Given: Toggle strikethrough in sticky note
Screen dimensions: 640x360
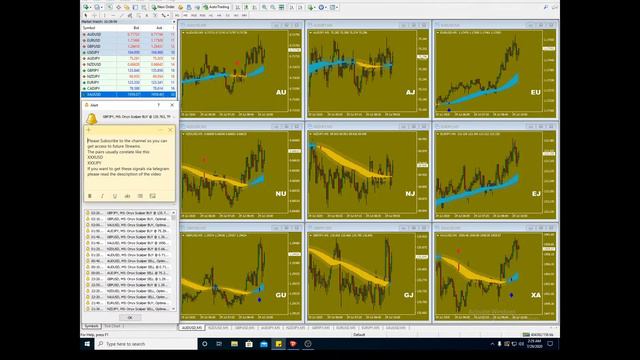Looking at the screenshot, I should point(127,196).
